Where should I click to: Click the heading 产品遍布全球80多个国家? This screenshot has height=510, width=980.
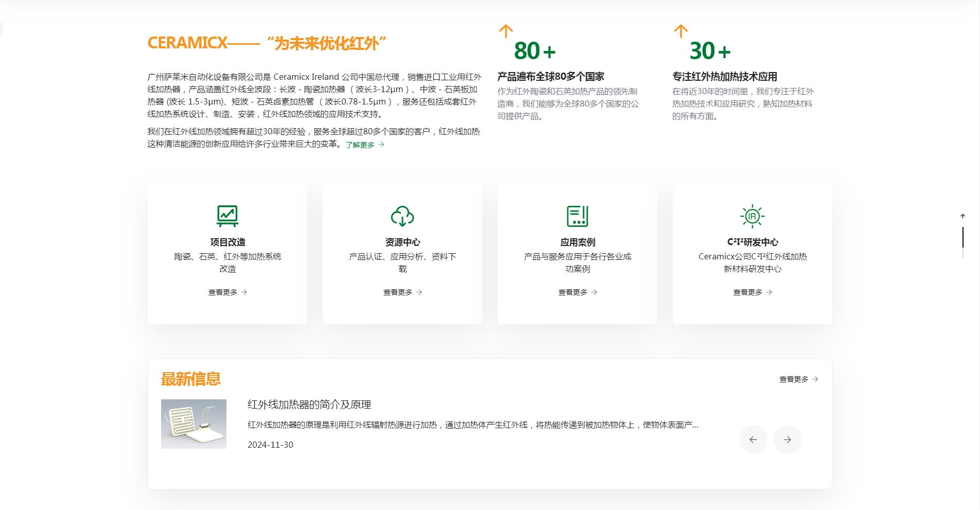[551, 77]
